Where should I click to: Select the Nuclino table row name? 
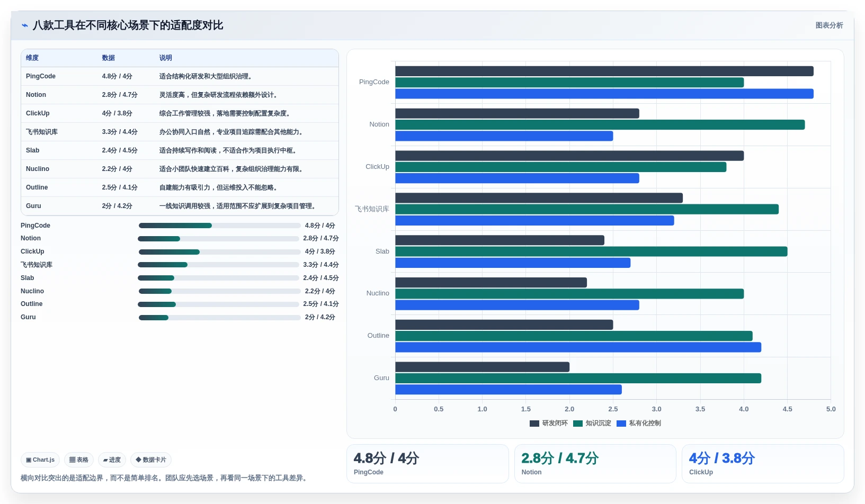click(38, 169)
